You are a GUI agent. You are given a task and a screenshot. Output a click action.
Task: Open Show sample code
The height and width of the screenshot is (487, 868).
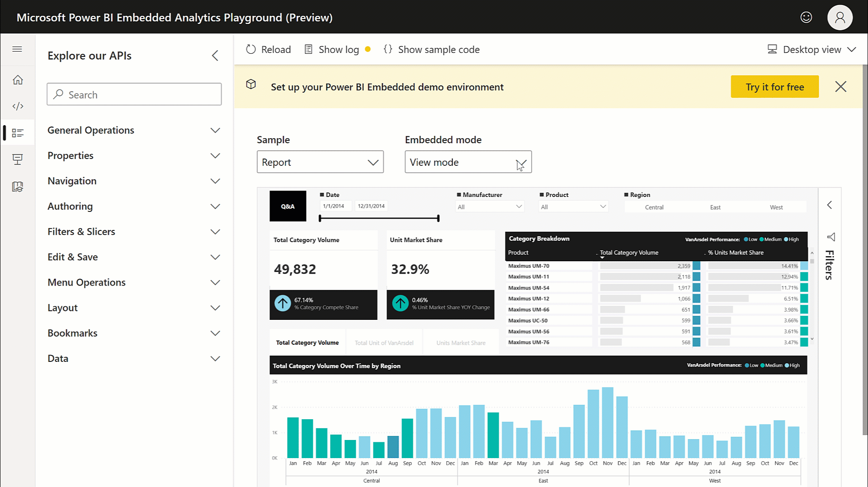coord(431,50)
